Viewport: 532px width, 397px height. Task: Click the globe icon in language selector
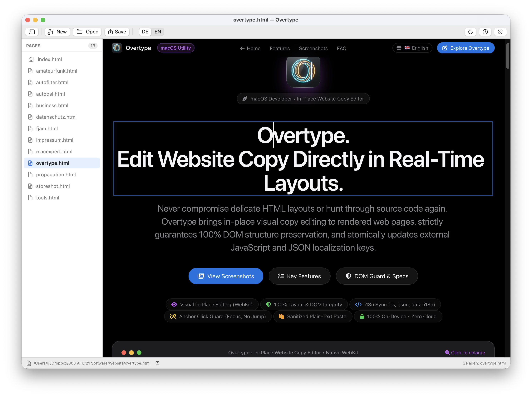[x=399, y=48]
